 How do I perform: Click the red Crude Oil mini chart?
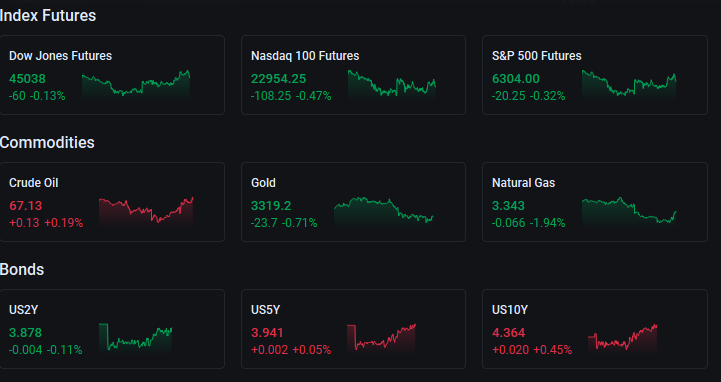tap(146, 211)
